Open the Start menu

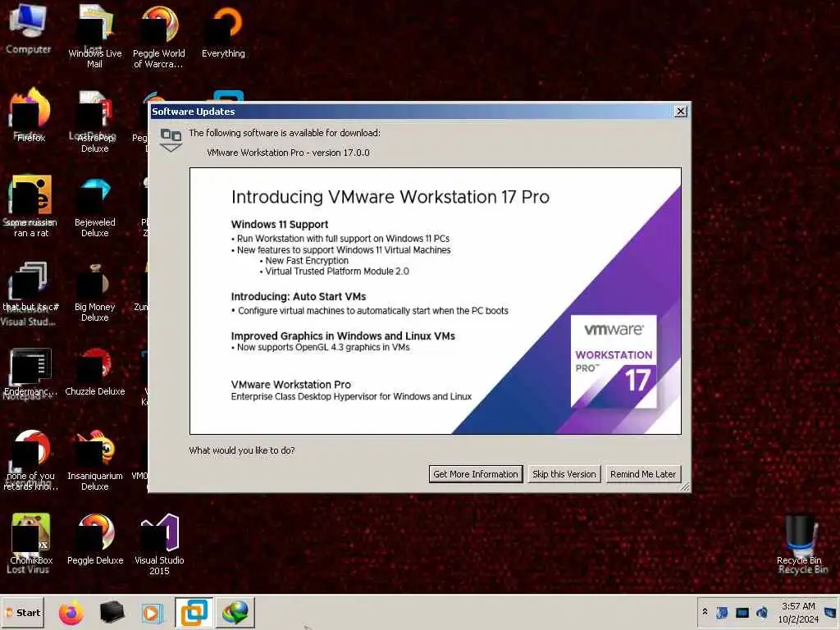[23, 612]
